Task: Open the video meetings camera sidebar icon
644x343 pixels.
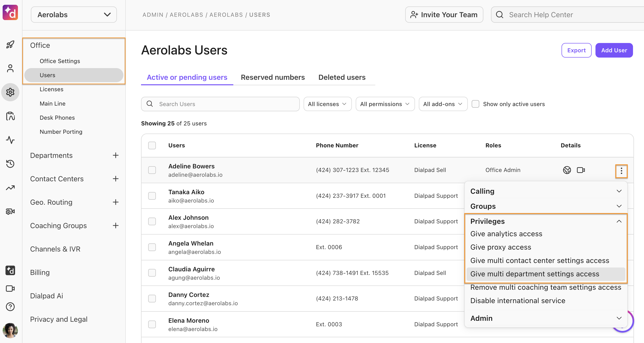Action: (x=10, y=289)
